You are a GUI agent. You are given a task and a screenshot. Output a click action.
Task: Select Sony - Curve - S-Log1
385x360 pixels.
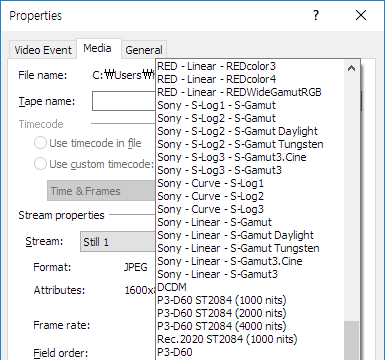point(250,183)
